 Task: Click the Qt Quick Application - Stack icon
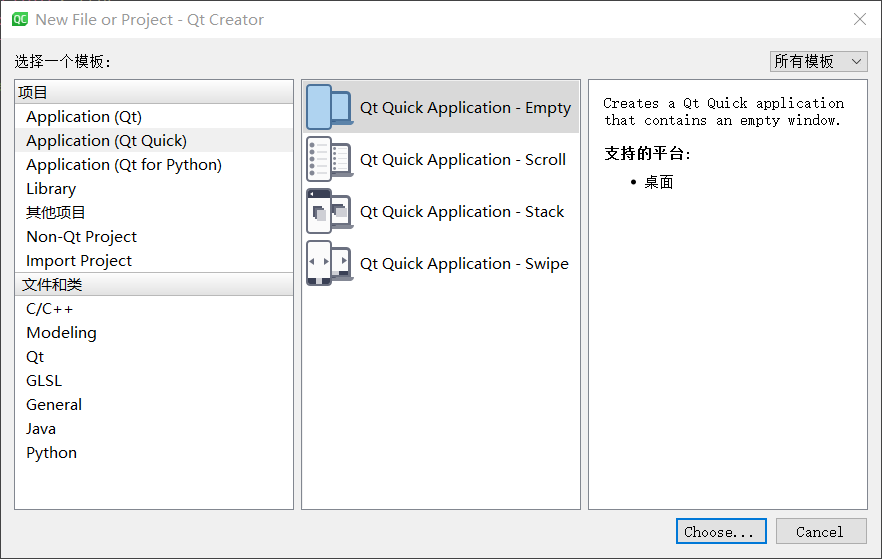click(x=329, y=211)
